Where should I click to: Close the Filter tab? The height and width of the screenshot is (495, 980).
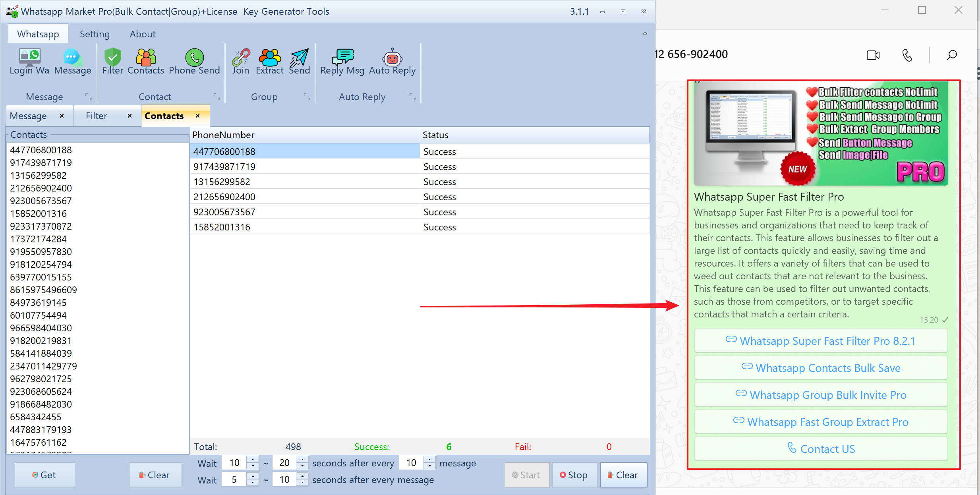point(130,116)
